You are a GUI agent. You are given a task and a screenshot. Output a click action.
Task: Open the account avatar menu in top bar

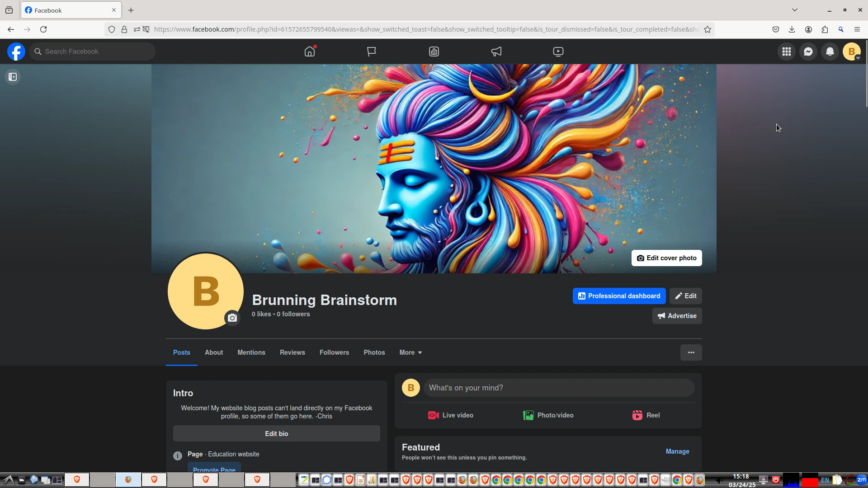852,52
